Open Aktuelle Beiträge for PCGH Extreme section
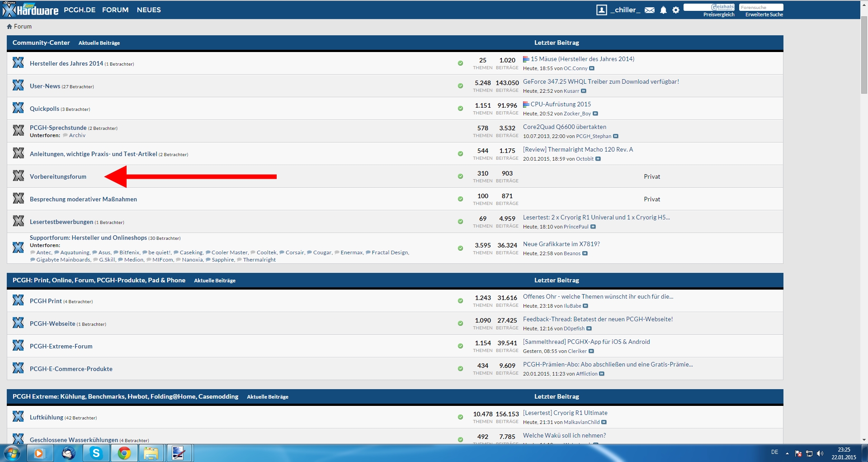Screen dimensions: 868x462 pyautogui.click(x=268, y=397)
